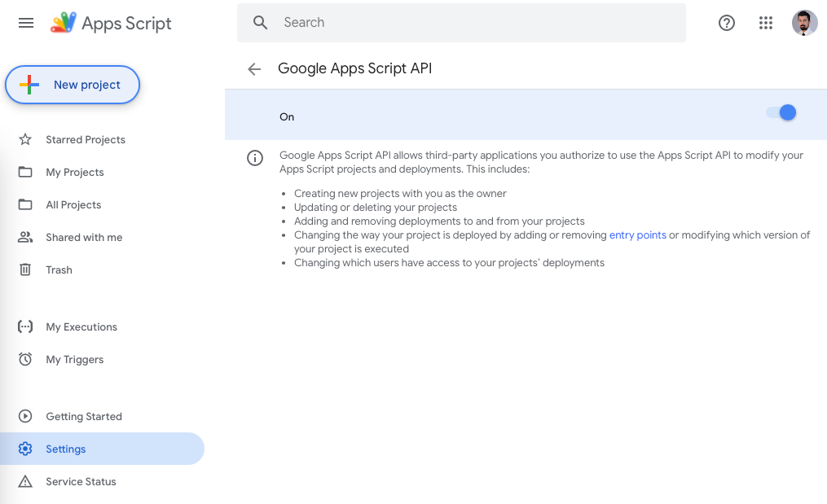Create a New project

point(73,85)
